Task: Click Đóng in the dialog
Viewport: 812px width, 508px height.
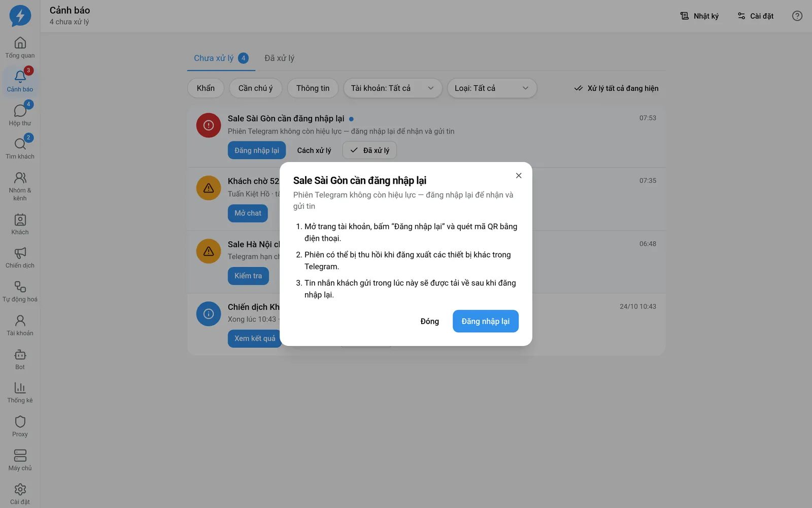Action: click(430, 322)
